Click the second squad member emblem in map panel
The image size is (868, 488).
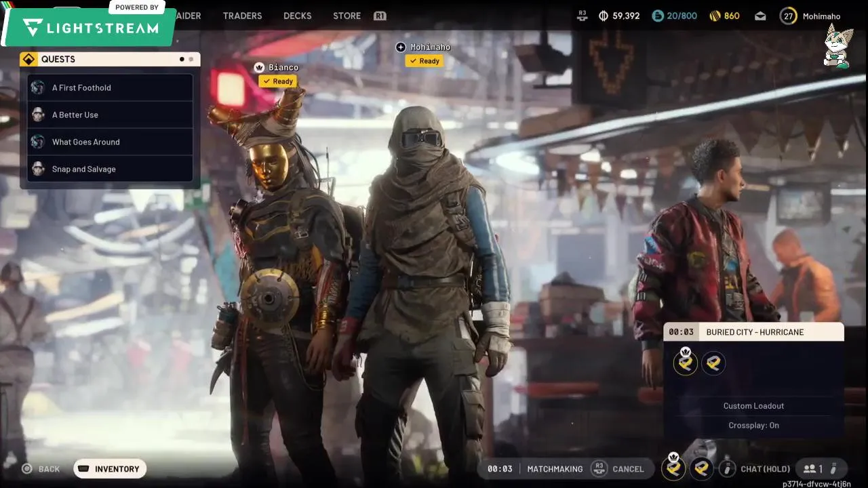(x=713, y=363)
